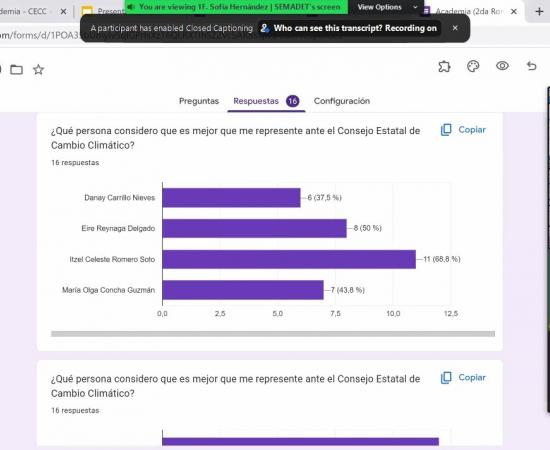Click the copy chart icon in second question
Viewport: 550px width, 450px height.
(446, 378)
